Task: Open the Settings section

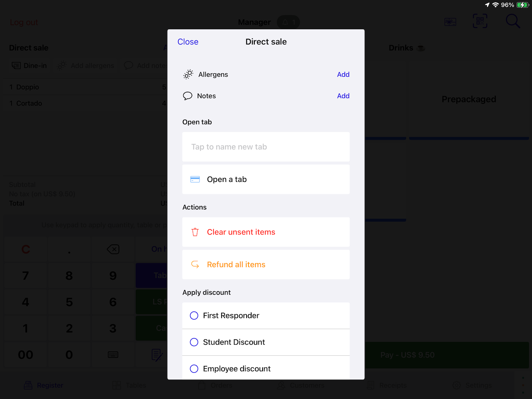Action: (472, 385)
